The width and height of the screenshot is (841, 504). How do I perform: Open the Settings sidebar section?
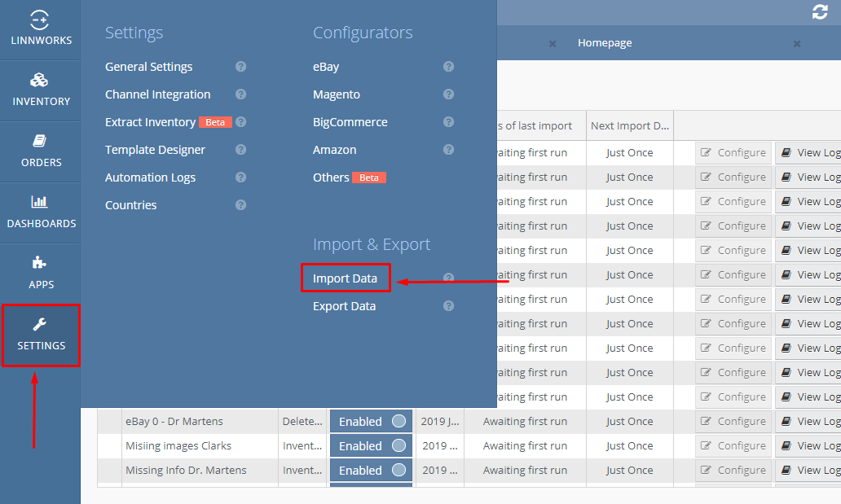pos(41,335)
